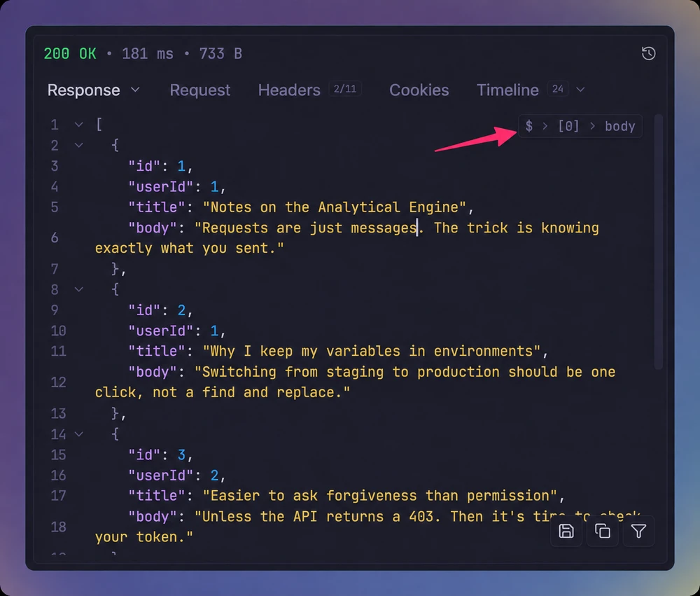Click title "Easier to ask forgiveness than permission"
The height and width of the screenshot is (596, 700).
380,495
